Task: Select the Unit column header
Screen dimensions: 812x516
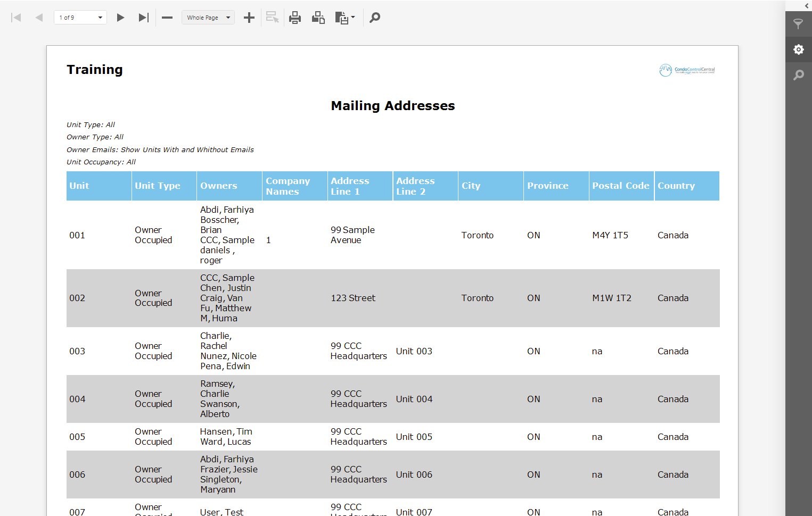Action: pos(99,186)
